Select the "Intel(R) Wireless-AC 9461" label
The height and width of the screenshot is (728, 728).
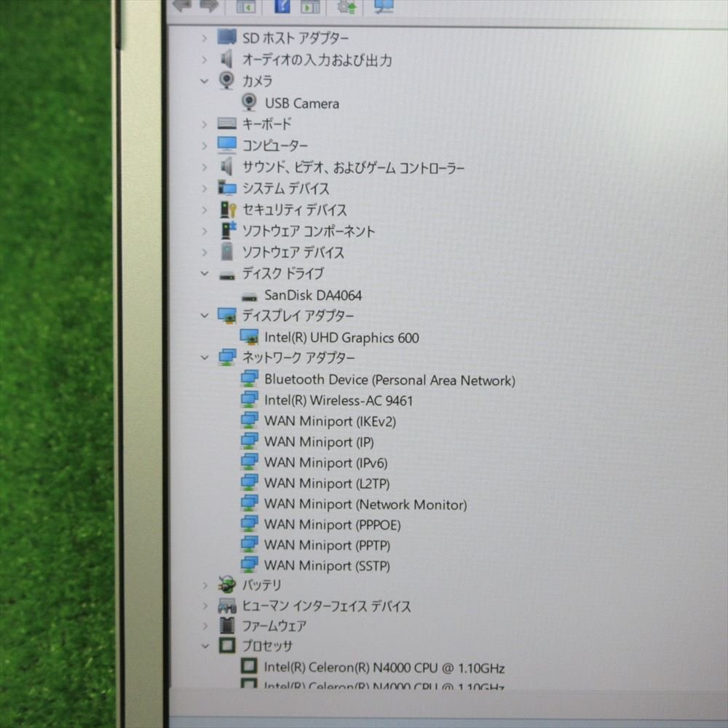[339, 400]
